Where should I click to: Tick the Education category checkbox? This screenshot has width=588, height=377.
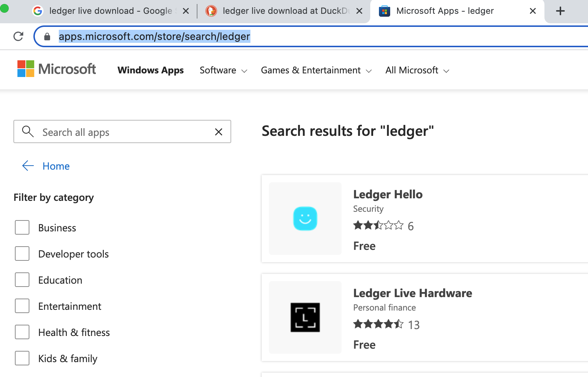(22, 280)
